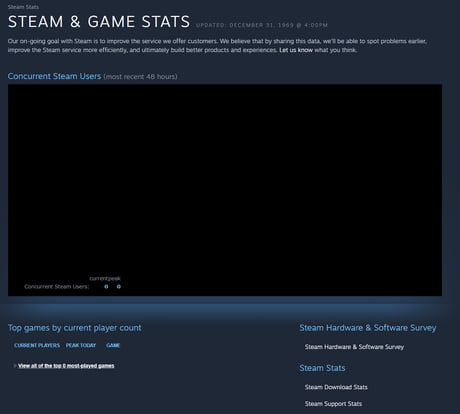460x414 pixels.
Task: Click the 'Concurrent Steam Users' section heading
Action: click(54, 76)
